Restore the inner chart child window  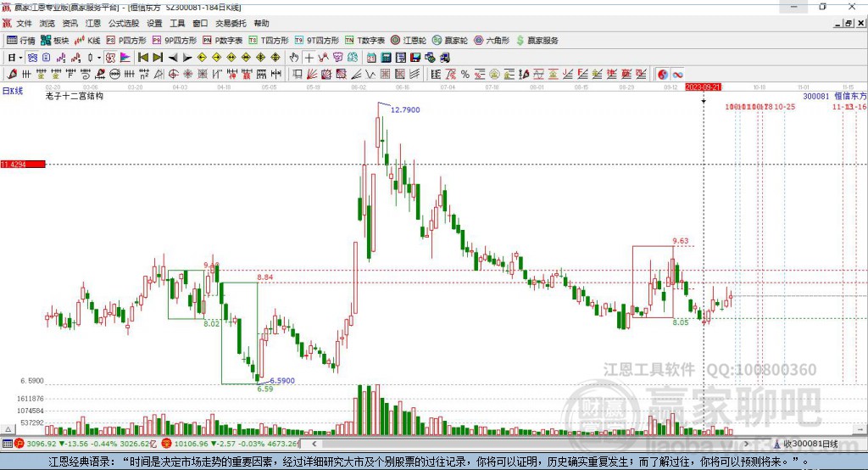coord(849,23)
